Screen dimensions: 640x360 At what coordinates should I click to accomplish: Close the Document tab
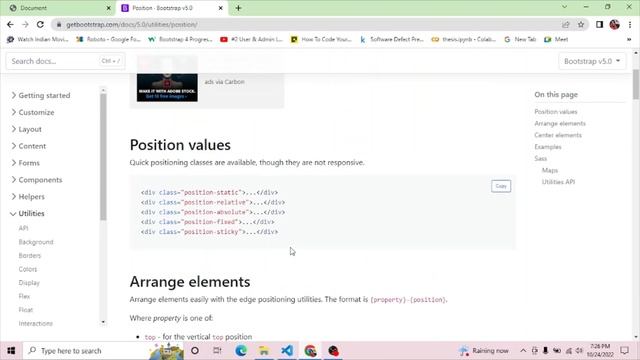(x=109, y=8)
